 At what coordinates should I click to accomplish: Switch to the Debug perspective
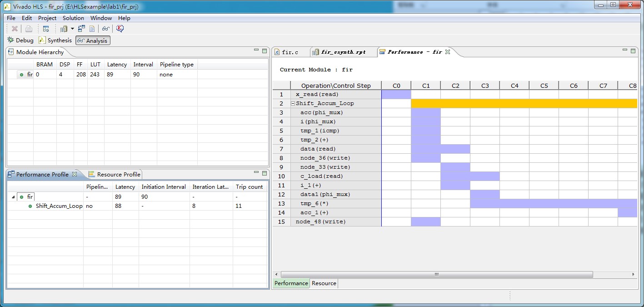20,40
